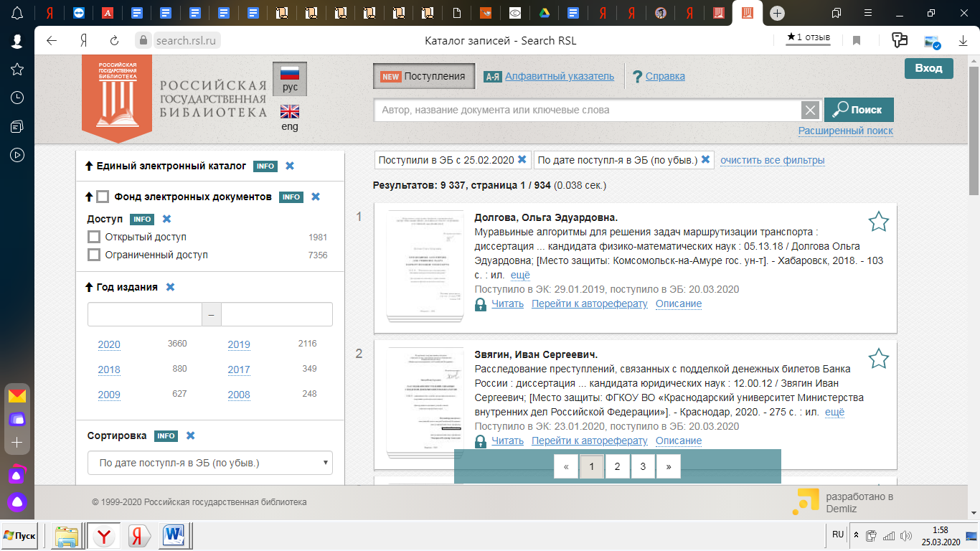Remove the 'Поступили в ЭБ с 25.02.2020' filter
The width and height of the screenshot is (980, 551).
click(x=522, y=160)
